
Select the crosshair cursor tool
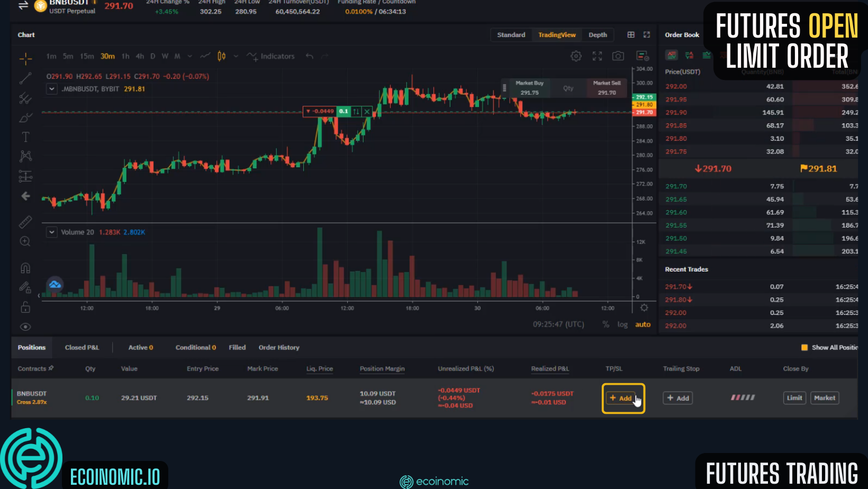click(x=25, y=58)
